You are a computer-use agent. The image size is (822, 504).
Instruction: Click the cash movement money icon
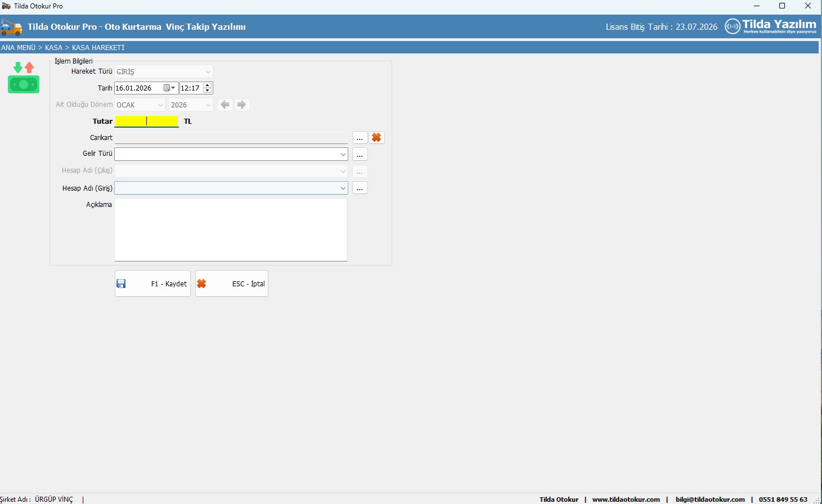coord(24,78)
